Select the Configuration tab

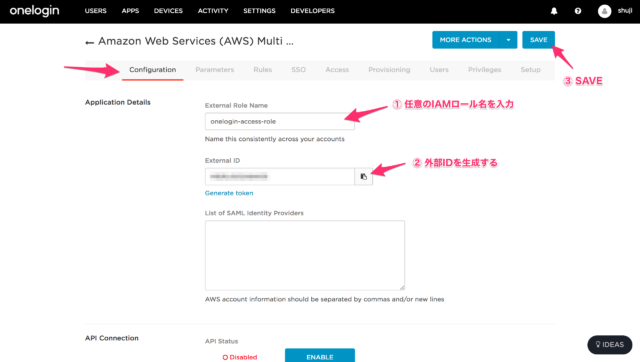pyautogui.click(x=153, y=70)
